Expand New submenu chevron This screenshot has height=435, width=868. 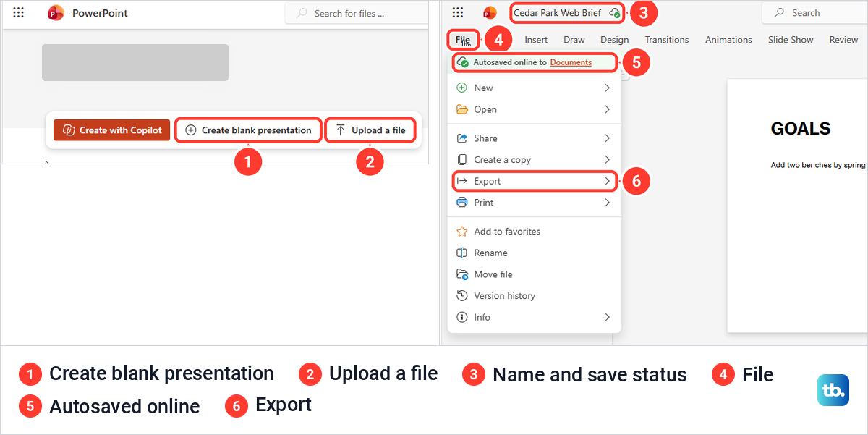coord(607,88)
